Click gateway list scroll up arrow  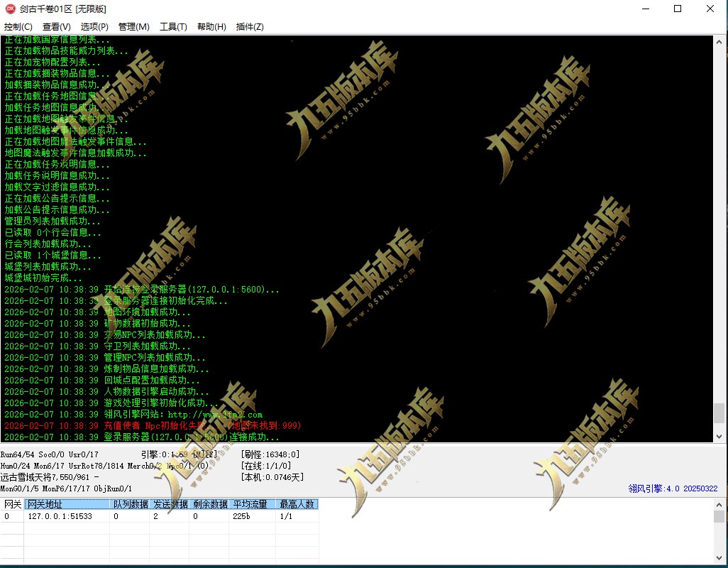pyautogui.click(x=719, y=504)
